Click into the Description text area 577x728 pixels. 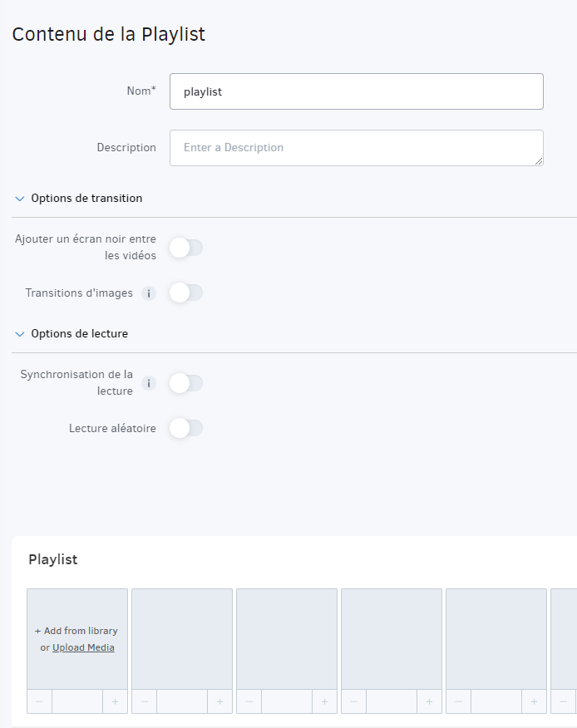pos(357,148)
